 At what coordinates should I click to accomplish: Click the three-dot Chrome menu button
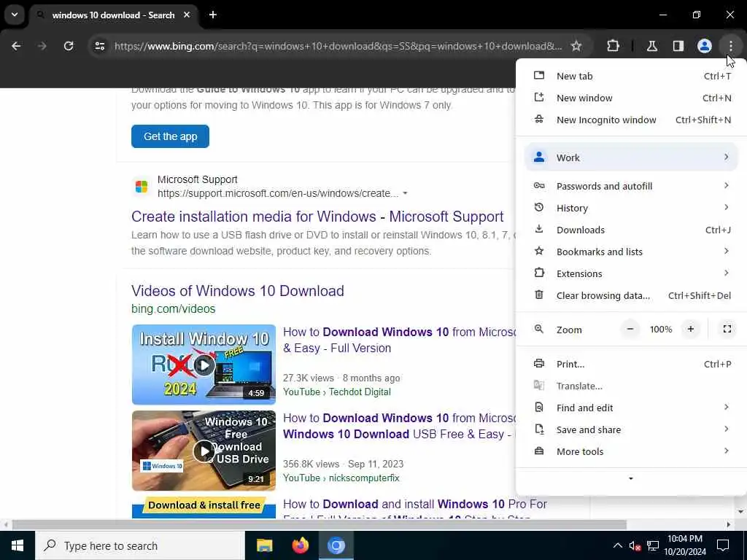coord(731,46)
